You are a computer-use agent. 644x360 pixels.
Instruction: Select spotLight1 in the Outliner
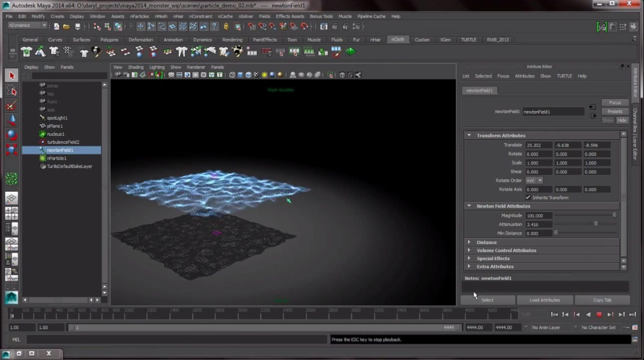57,118
